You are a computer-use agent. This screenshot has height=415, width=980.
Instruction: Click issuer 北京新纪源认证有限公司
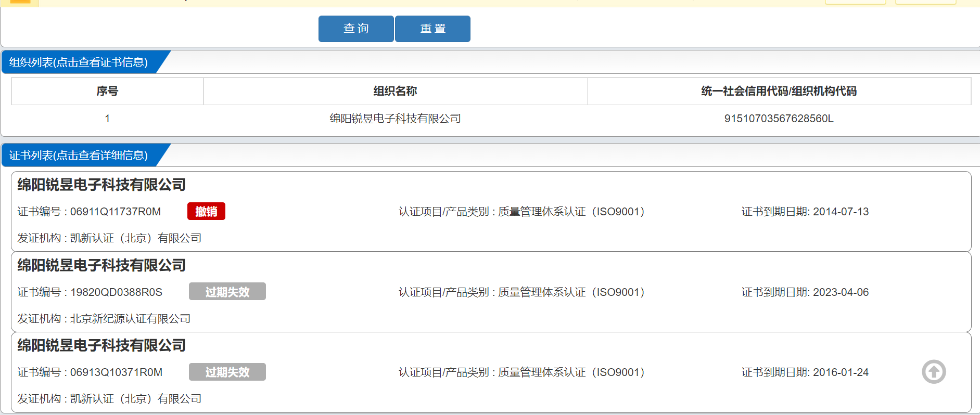click(x=130, y=319)
